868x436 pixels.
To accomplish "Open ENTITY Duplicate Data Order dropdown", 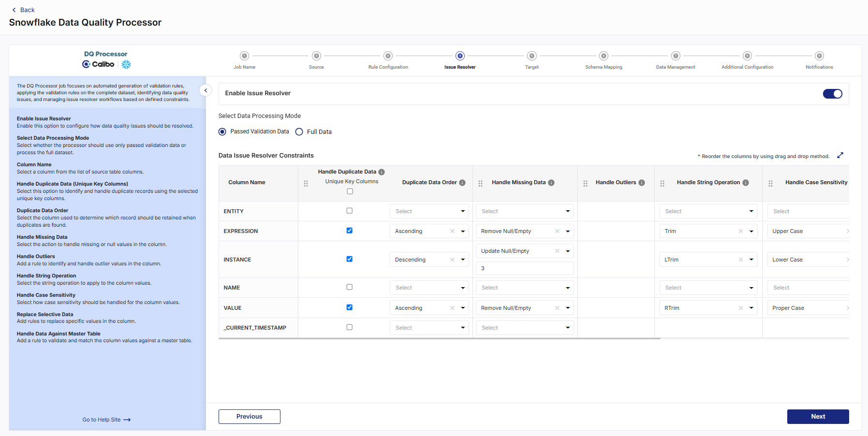I will click(x=429, y=211).
